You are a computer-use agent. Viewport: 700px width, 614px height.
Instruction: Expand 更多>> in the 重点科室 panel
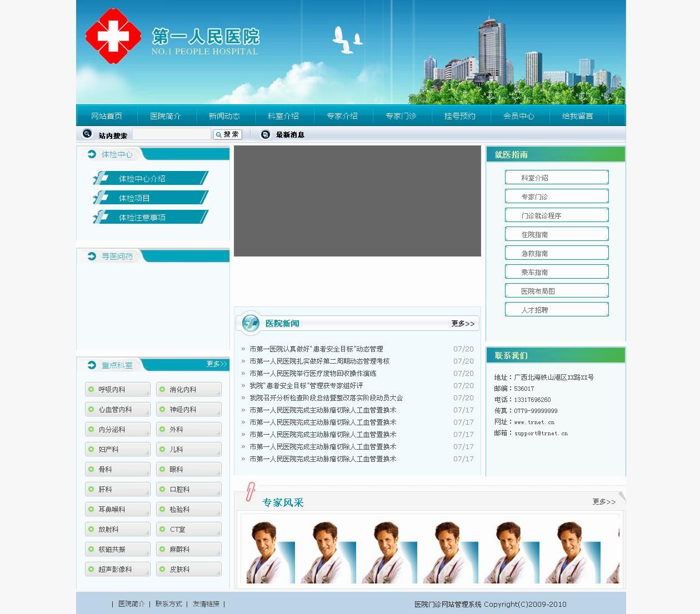(216, 364)
